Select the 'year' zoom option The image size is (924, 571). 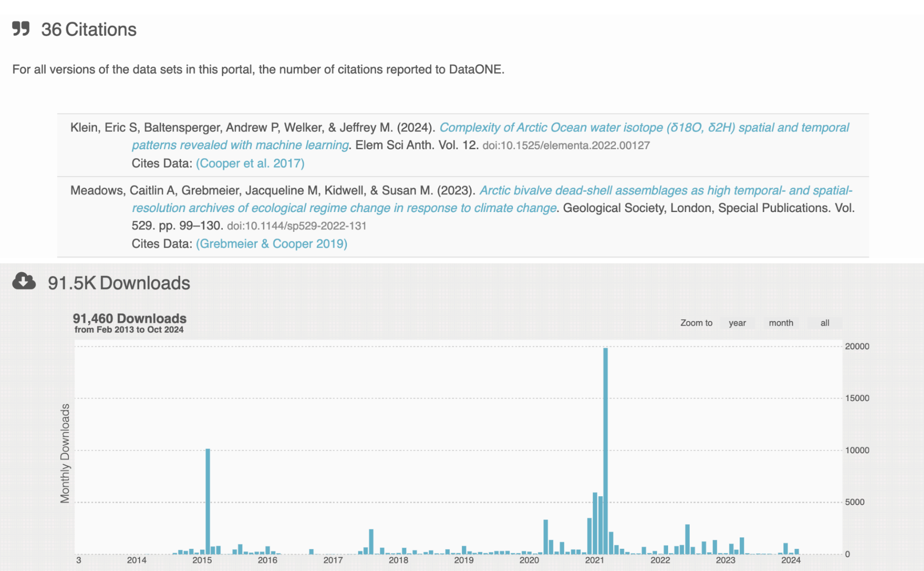[737, 323]
